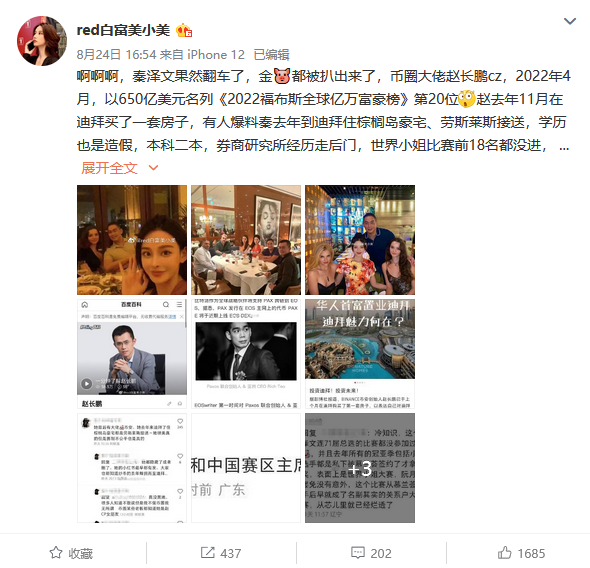Viewport: 590px width, 568px height.
Task: Open comments via the speech bubble icon
Action: coord(357,553)
